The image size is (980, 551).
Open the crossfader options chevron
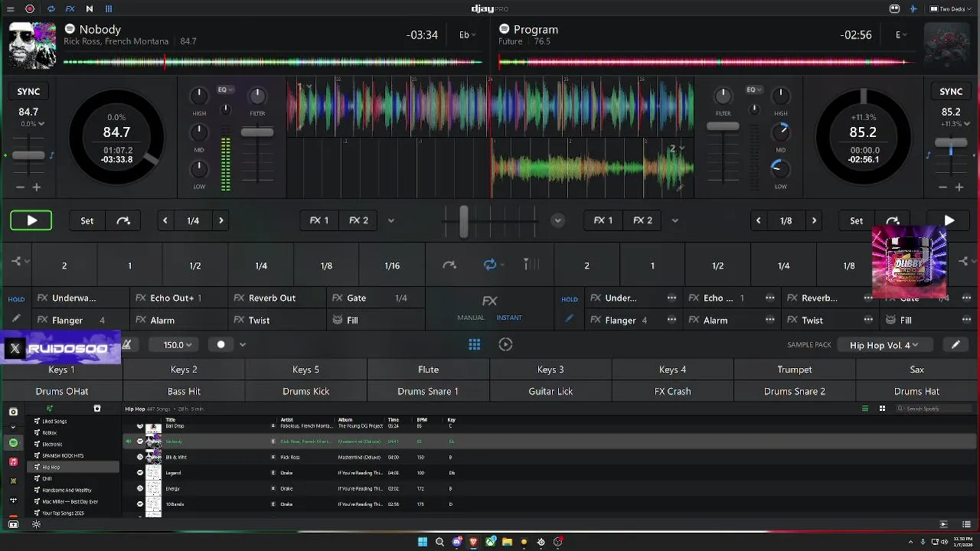tap(557, 220)
